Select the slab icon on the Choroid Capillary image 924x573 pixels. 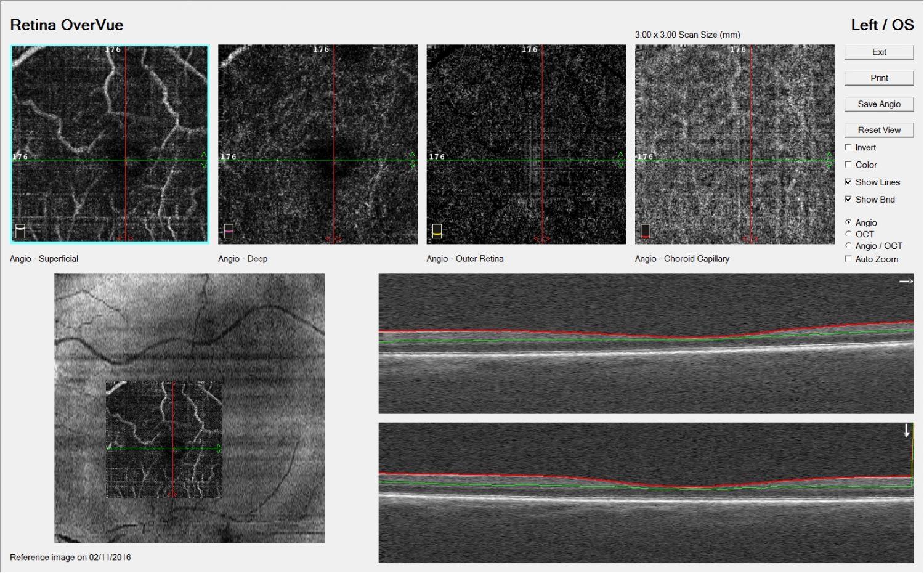pyautogui.click(x=644, y=231)
